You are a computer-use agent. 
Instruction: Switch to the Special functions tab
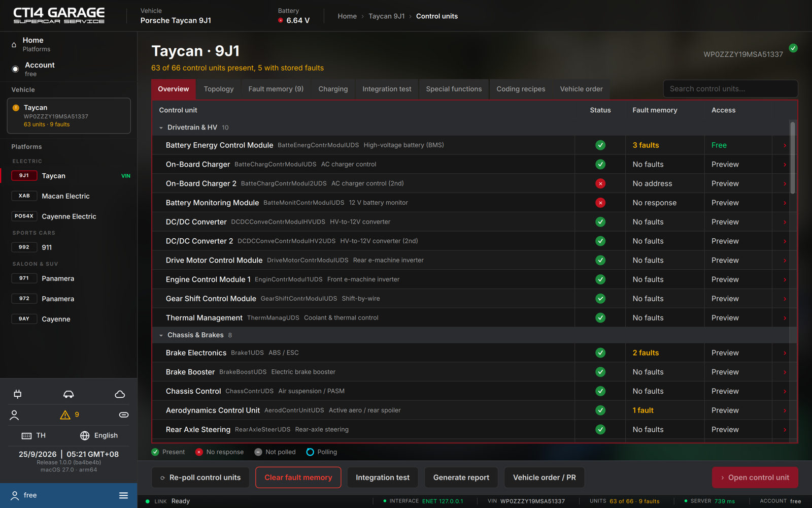(454, 89)
